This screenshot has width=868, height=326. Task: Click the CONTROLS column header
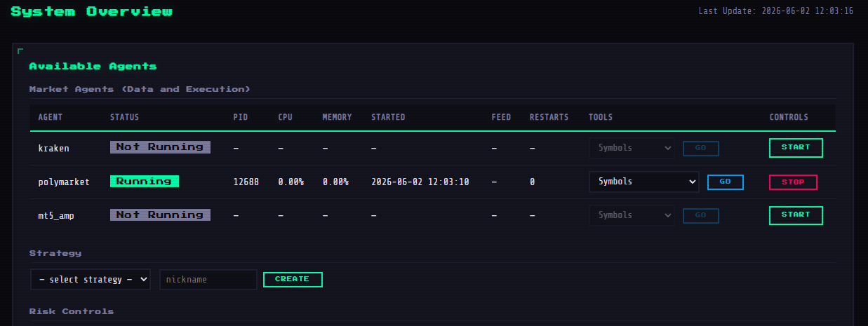coord(789,117)
